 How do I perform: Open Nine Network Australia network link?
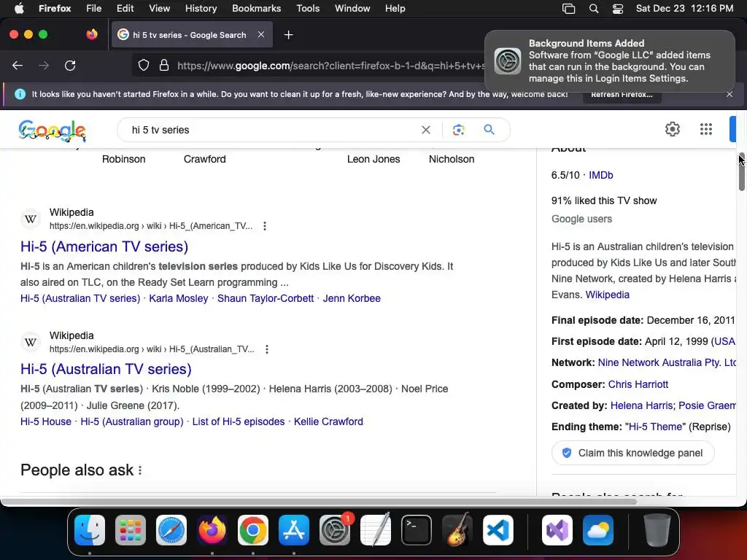667,363
